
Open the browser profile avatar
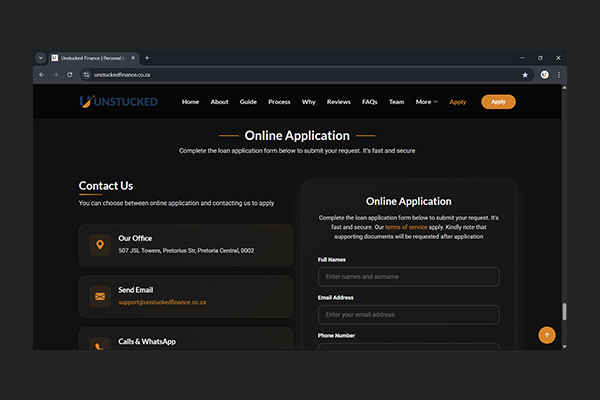545,75
